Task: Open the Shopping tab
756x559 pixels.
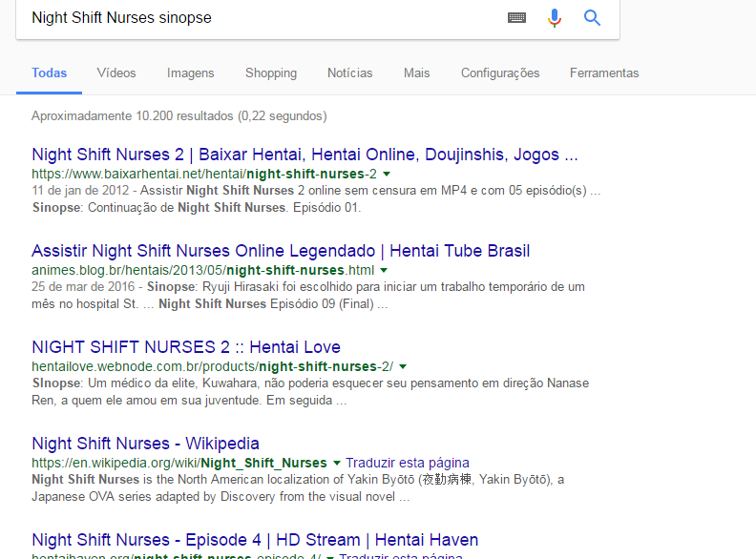Action: (271, 72)
